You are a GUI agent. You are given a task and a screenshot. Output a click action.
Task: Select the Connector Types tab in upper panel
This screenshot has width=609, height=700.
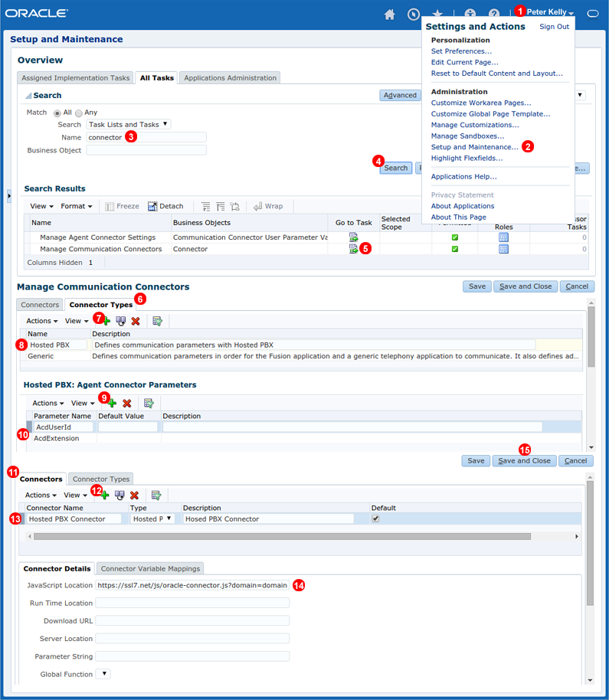pyautogui.click(x=101, y=305)
